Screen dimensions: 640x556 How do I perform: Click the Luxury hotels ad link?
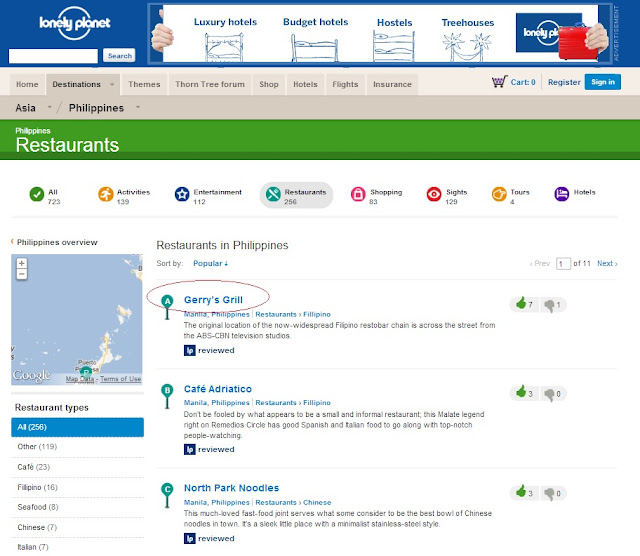click(225, 22)
